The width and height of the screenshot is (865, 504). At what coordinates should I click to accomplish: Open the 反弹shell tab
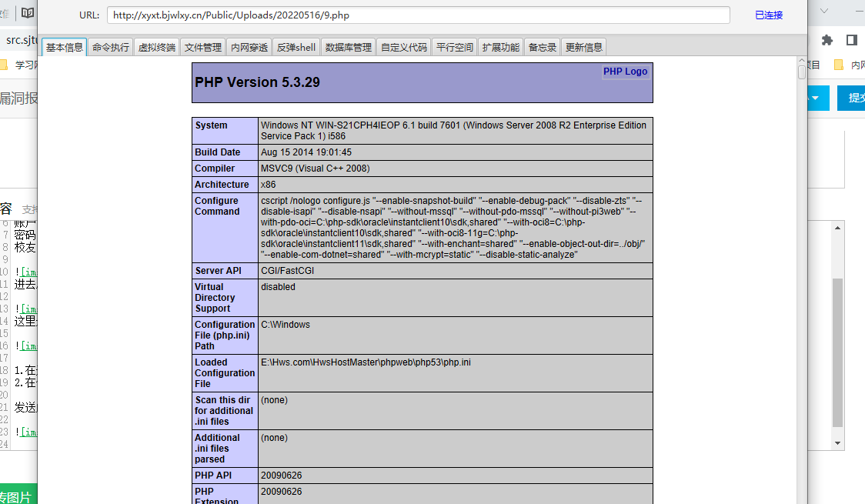coord(296,48)
